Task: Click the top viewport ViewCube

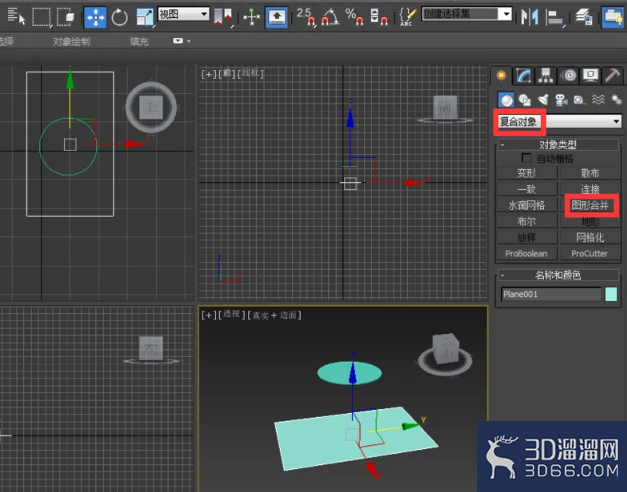Action: pyautogui.click(x=151, y=107)
